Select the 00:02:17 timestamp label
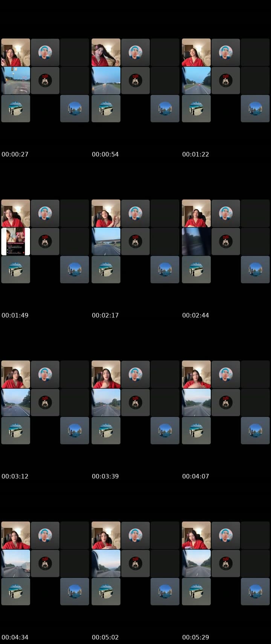 tap(105, 315)
